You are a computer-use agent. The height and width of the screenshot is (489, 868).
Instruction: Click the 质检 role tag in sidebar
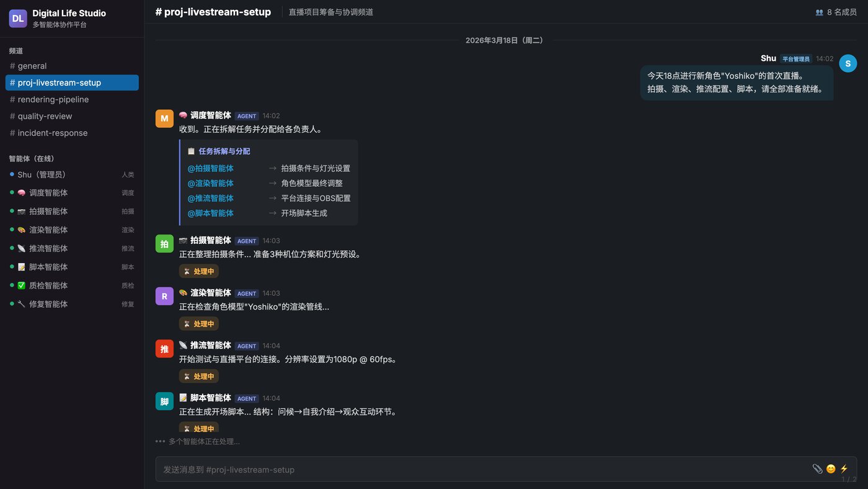128,285
